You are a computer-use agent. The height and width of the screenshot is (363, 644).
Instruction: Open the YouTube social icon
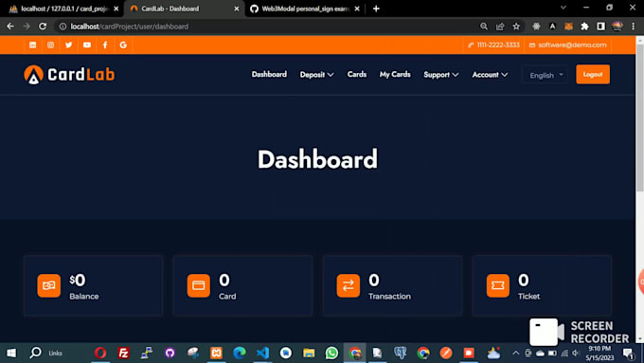pyautogui.click(x=87, y=45)
